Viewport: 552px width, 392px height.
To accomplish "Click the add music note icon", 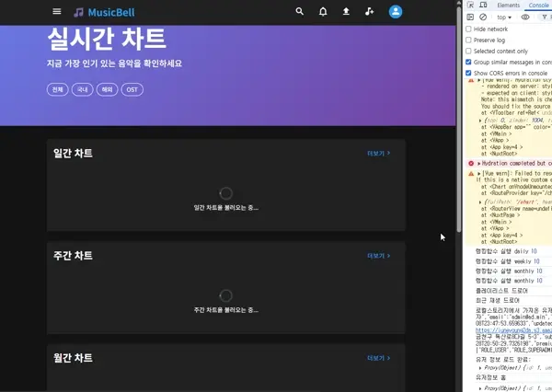I will (370, 12).
